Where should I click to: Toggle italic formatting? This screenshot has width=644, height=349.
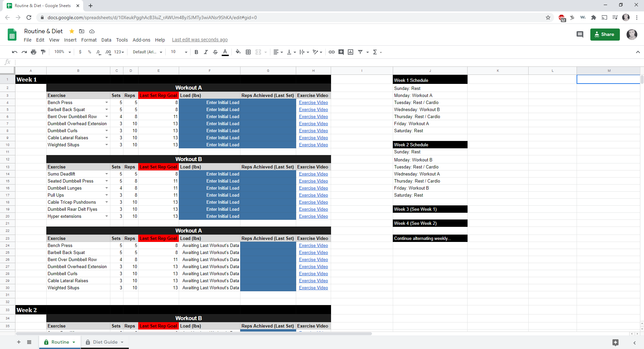tap(206, 52)
